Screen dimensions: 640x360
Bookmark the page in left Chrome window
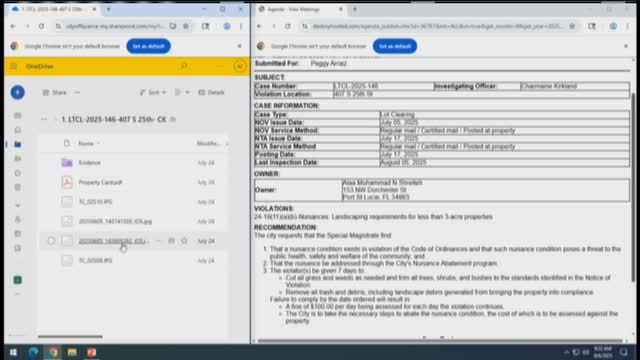click(x=186, y=26)
